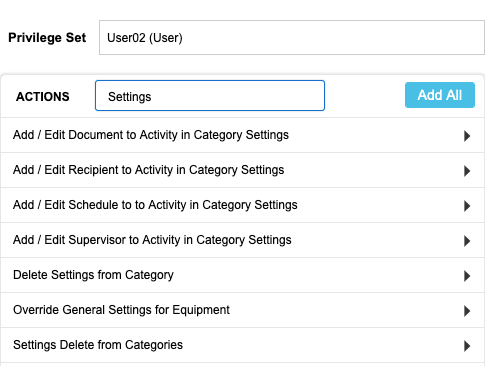This screenshot has height=366, width=485.
Task: Click arrow beside Settings Delete from Categories
Action: 467,346
